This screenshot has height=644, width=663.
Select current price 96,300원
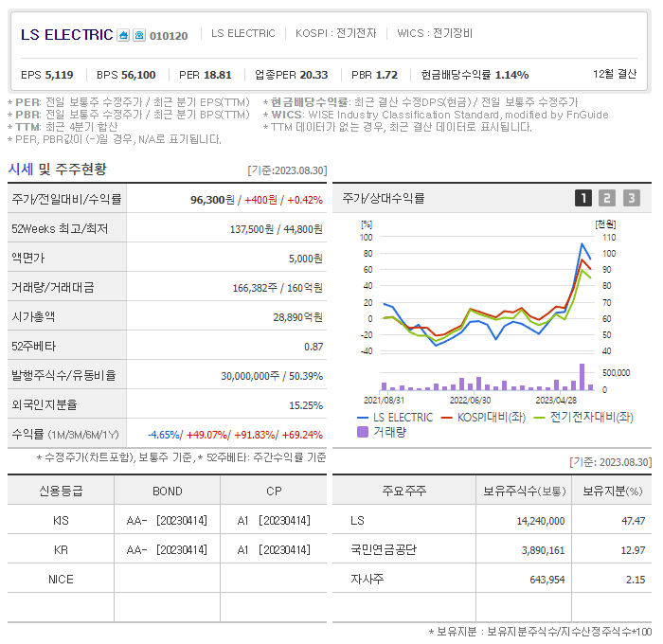[x=212, y=200]
